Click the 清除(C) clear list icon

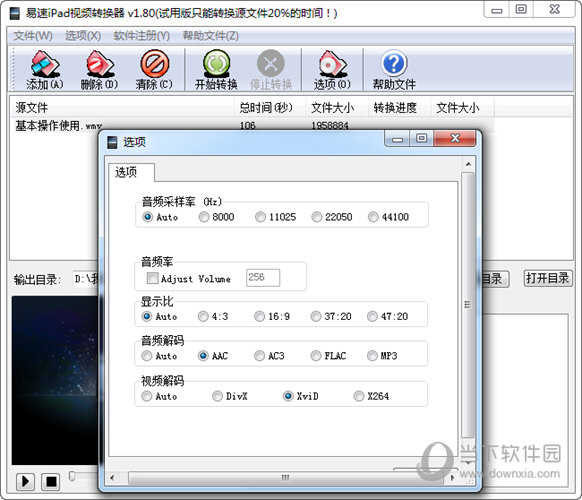pyautogui.click(x=154, y=71)
